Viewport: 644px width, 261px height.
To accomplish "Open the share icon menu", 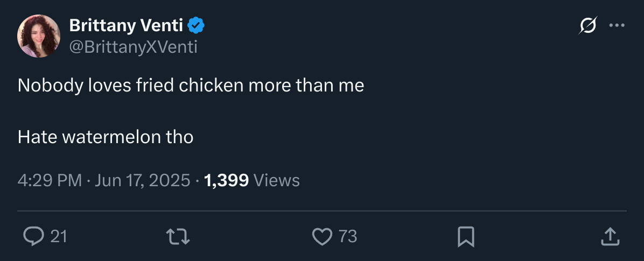I will click(x=609, y=236).
